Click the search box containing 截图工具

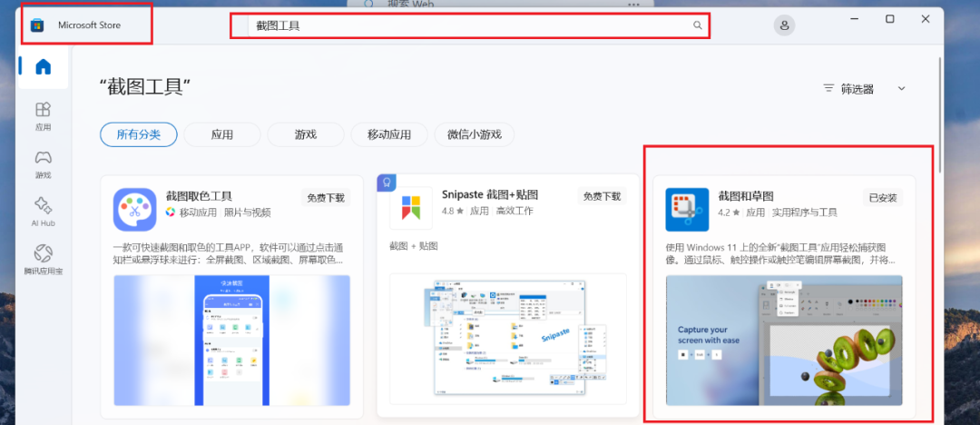470,25
